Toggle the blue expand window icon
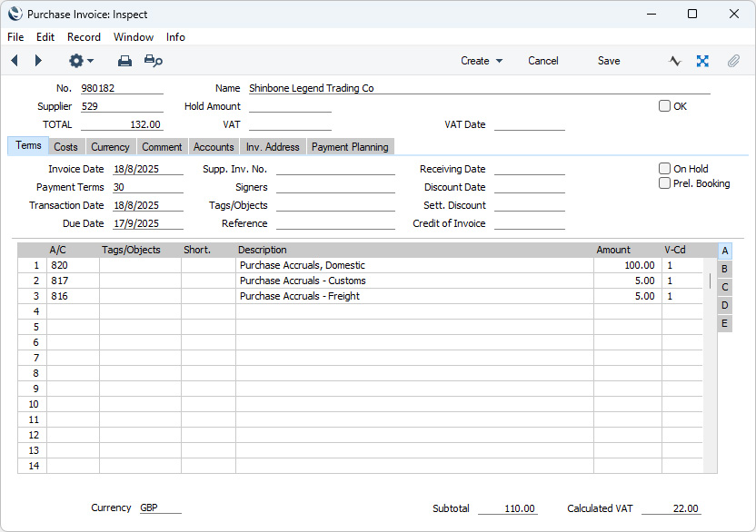 (x=702, y=61)
